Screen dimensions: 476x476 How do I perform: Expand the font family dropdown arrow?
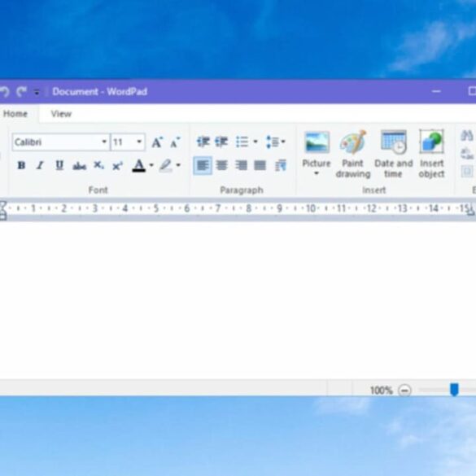click(x=104, y=142)
